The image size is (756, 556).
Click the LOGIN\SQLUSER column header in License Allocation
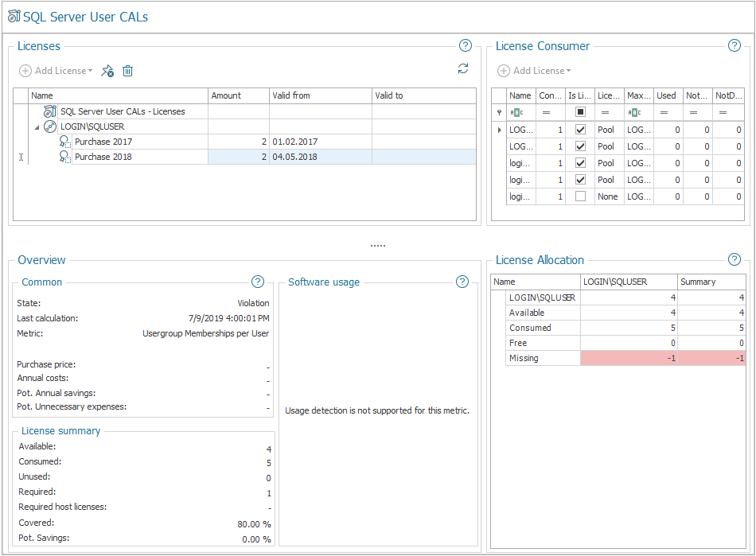click(629, 282)
